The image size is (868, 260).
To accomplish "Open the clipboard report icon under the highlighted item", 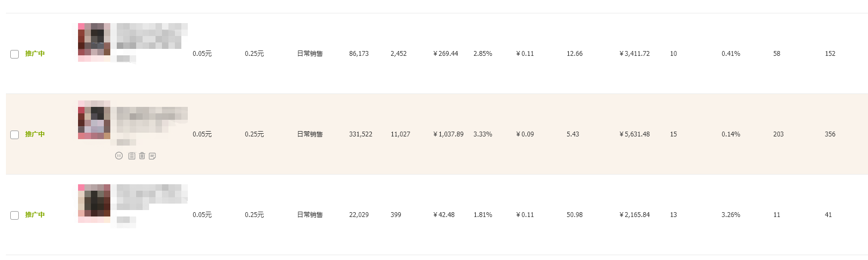I will pos(131,156).
